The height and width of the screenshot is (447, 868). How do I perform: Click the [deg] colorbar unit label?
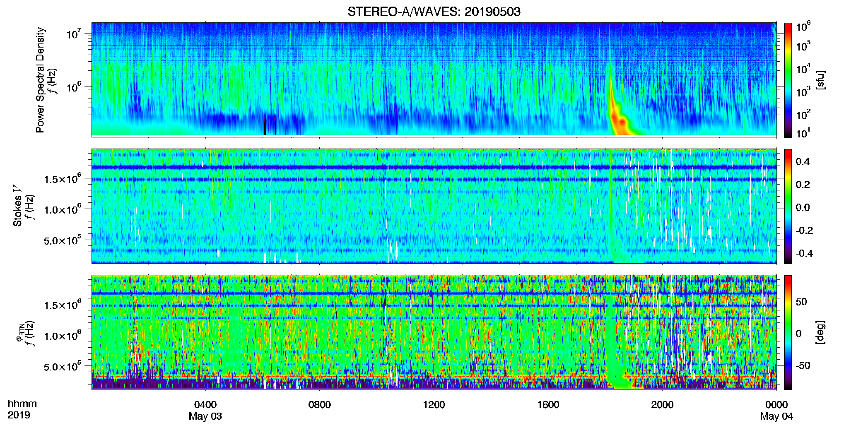click(x=820, y=332)
